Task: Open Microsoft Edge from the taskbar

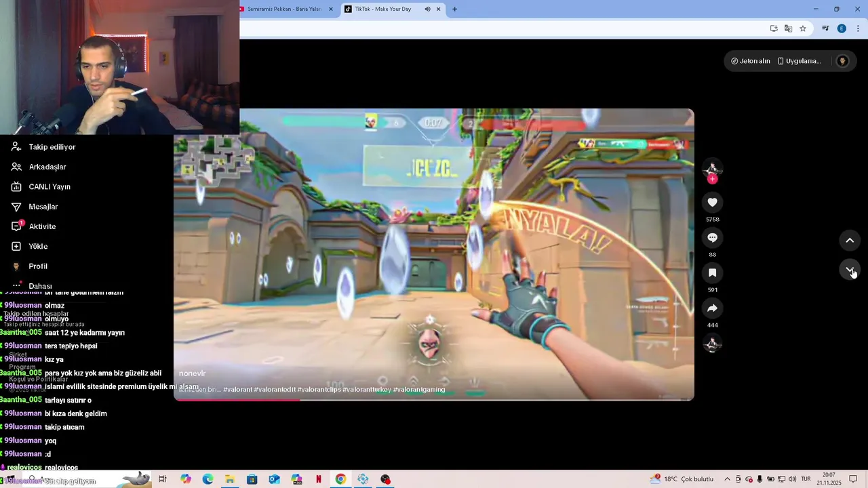Action: point(208,479)
